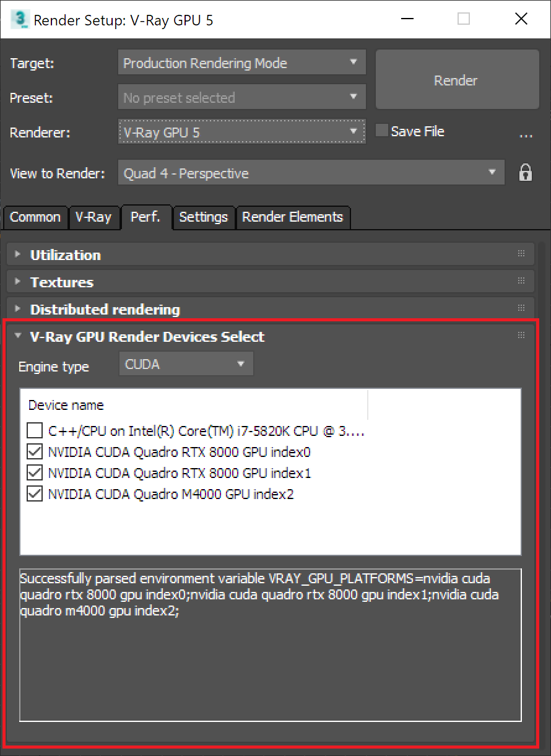Click the grip handle on the Textures rollout
The height and width of the screenshot is (756, 551).
point(520,281)
